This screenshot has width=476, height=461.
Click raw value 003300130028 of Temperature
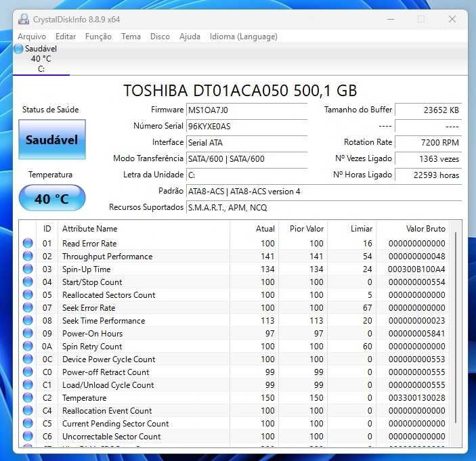417,398
